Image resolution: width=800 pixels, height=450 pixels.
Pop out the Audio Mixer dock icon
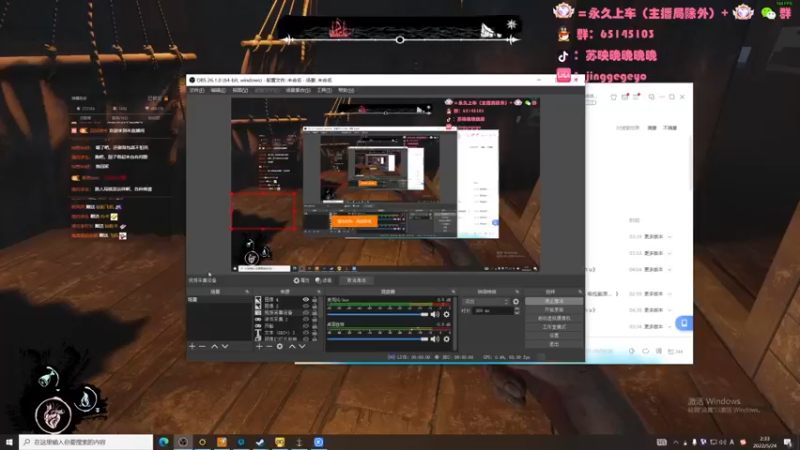[453, 292]
